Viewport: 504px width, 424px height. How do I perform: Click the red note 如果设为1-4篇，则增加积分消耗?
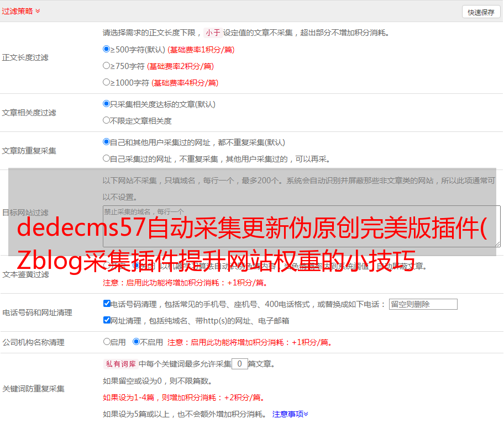(x=184, y=397)
